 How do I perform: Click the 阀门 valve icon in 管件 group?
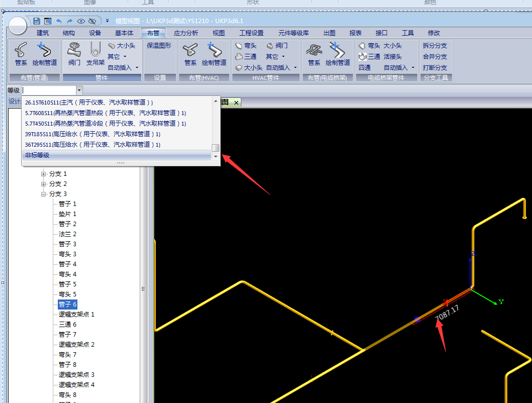[74, 54]
